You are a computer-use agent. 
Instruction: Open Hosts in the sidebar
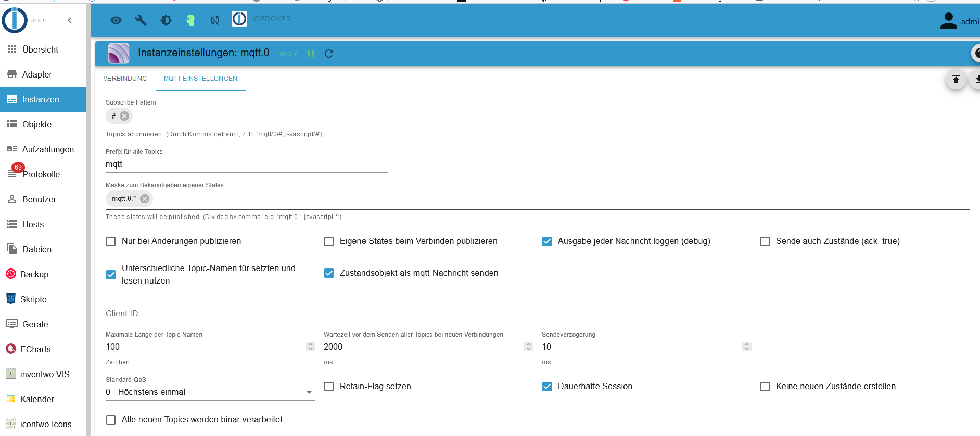pyautogui.click(x=43, y=224)
